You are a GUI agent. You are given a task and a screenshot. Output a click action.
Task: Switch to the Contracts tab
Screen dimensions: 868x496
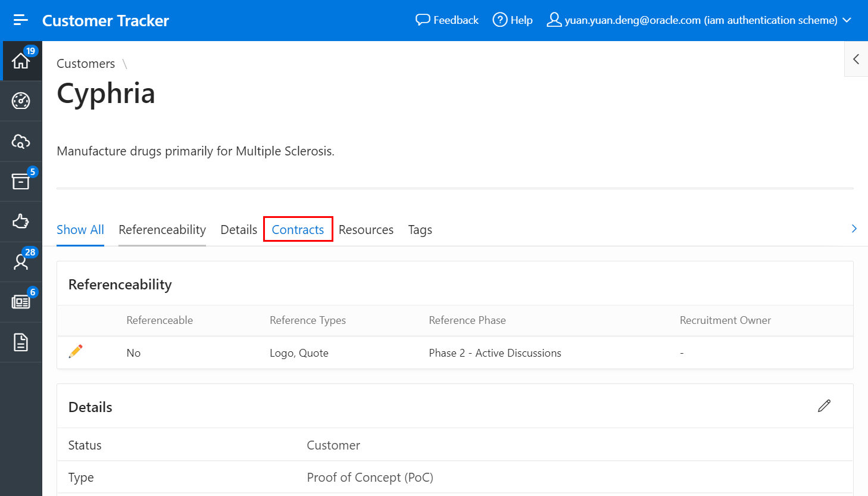[298, 230]
